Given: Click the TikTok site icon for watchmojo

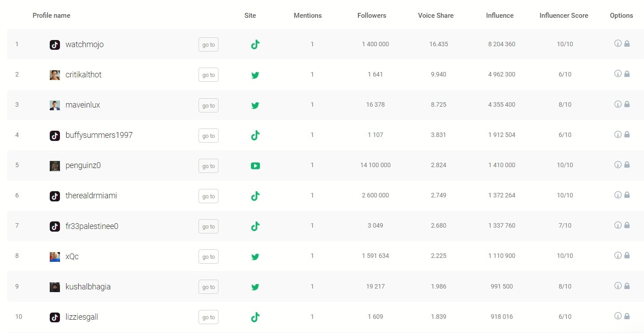Looking at the screenshot, I should tap(255, 44).
